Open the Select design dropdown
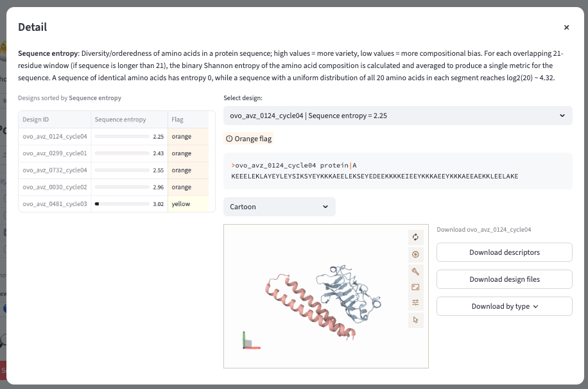 pyautogui.click(x=397, y=116)
